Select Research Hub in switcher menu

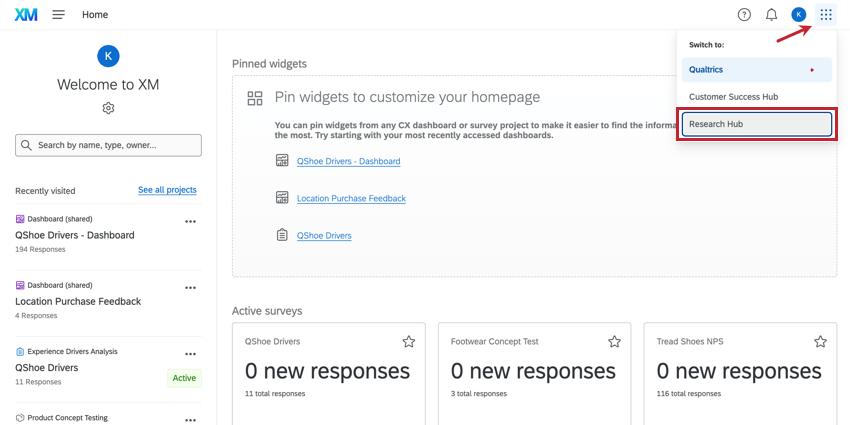pos(757,124)
